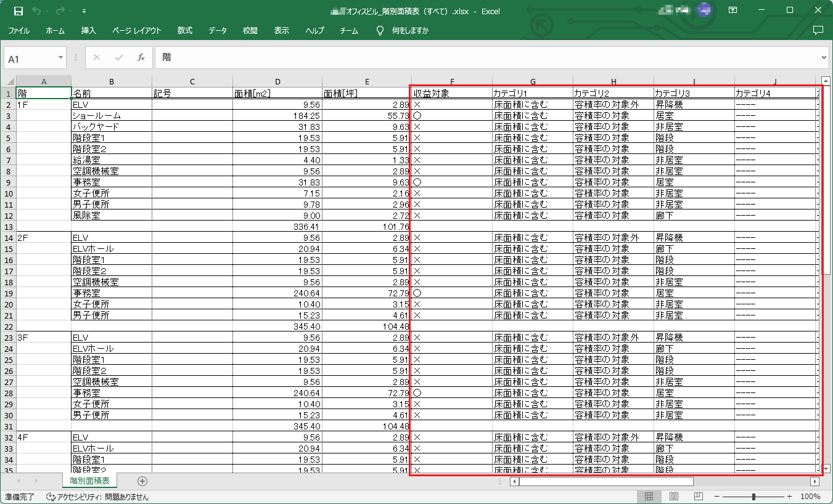Image resolution: width=833 pixels, height=504 pixels.
Task: Click the zoom slider handle
Action: 753,497
